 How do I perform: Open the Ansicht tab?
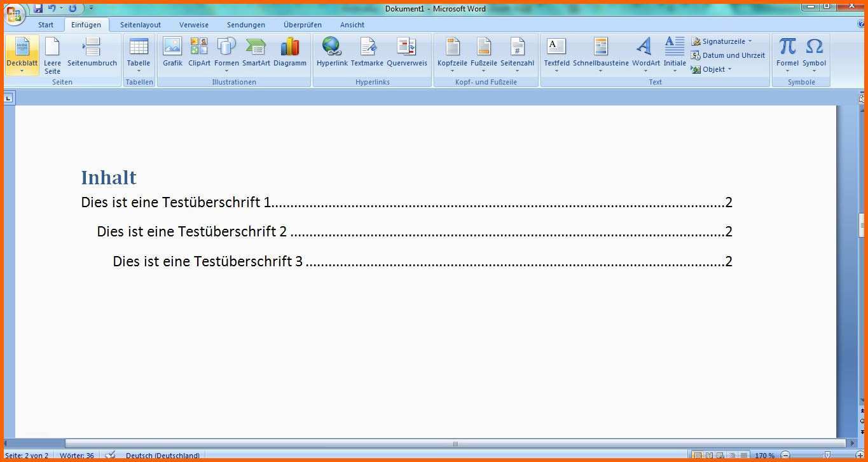[352, 25]
